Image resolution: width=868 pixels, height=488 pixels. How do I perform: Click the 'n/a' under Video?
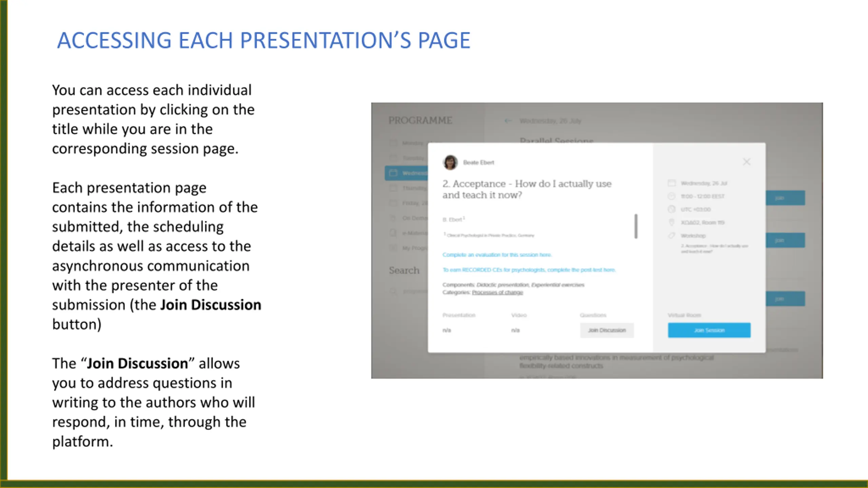[x=515, y=330]
